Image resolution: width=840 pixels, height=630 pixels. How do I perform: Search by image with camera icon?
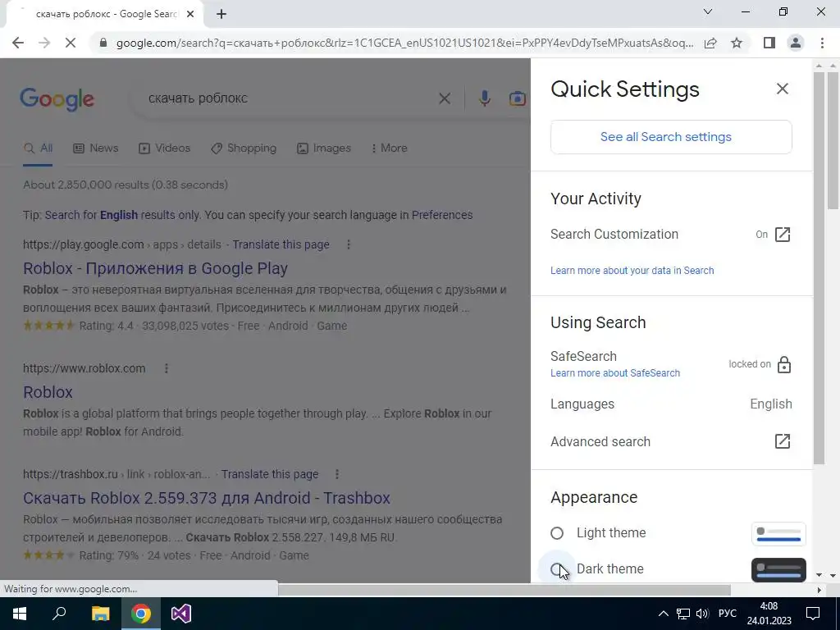click(x=517, y=98)
